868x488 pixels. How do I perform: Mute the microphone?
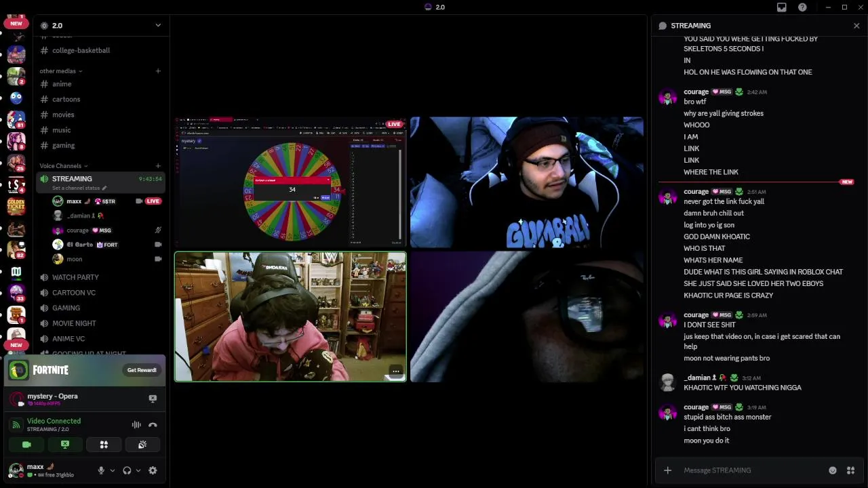pyautogui.click(x=101, y=470)
